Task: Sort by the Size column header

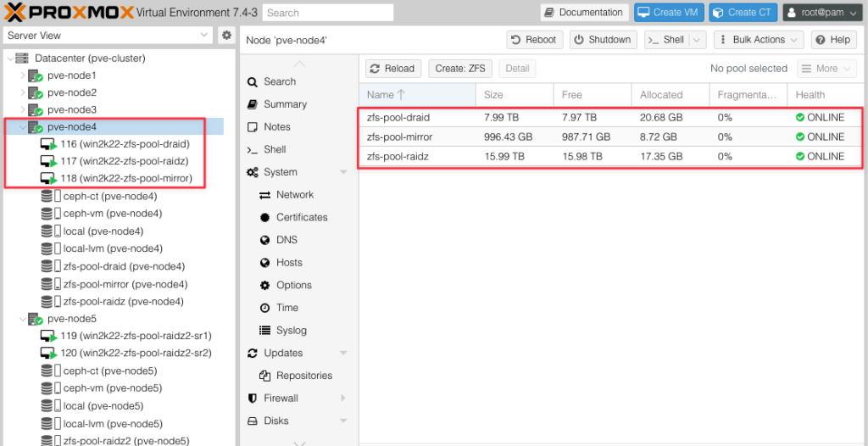Action: point(515,95)
